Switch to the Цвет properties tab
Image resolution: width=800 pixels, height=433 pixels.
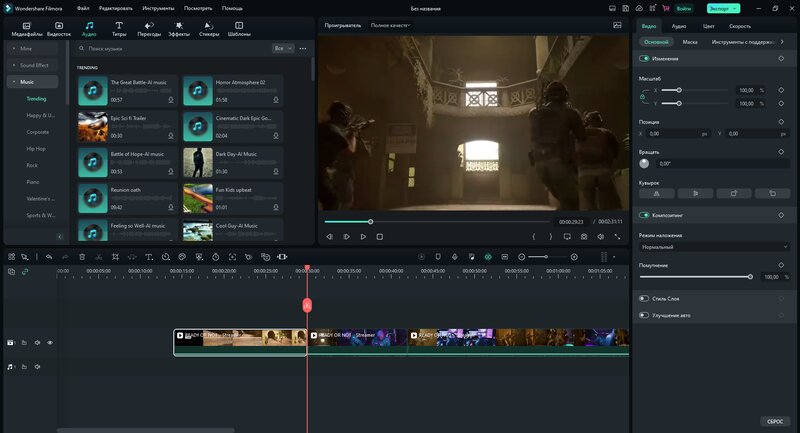[x=709, y=26]
